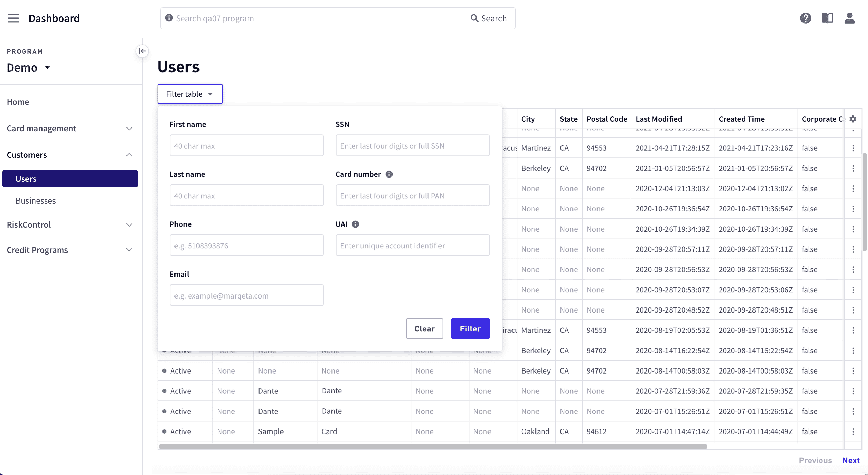Click the help question mark icon
Viewport: 868px width, 475px height.
[x=805, y=18]
